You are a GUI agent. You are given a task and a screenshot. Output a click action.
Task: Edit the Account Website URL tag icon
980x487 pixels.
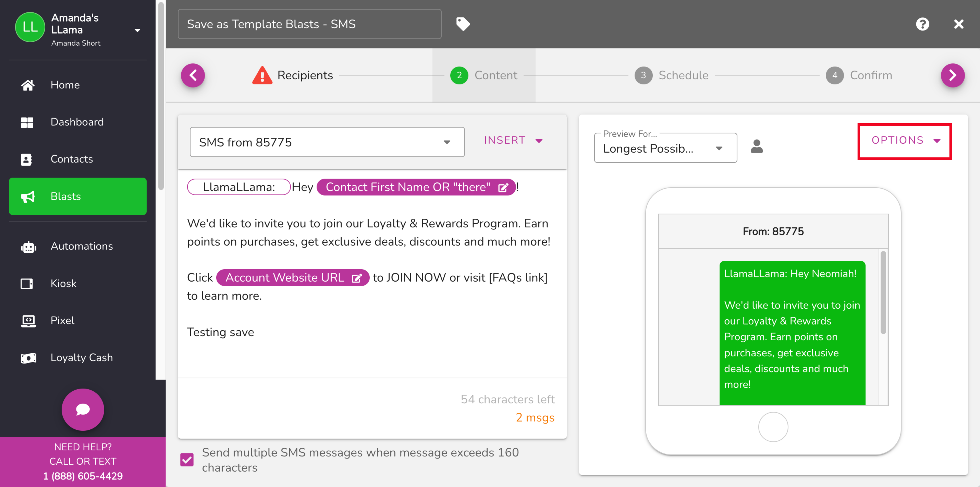357,278
